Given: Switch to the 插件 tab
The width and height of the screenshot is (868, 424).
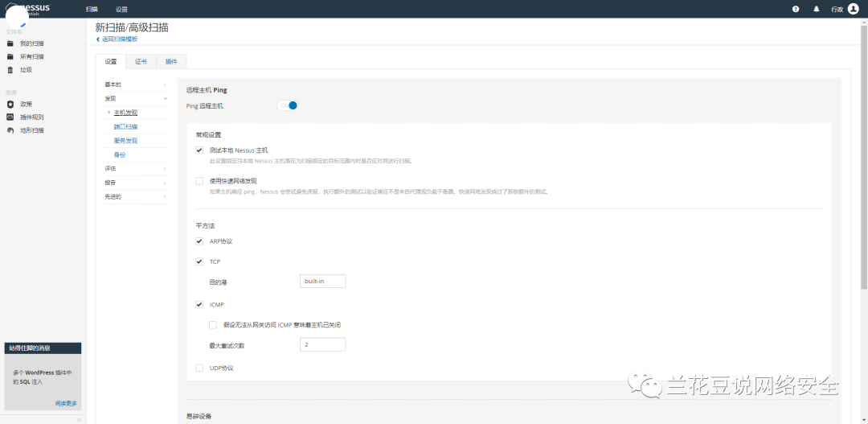Looking at the screenshot, I should (x=171, y=61).
